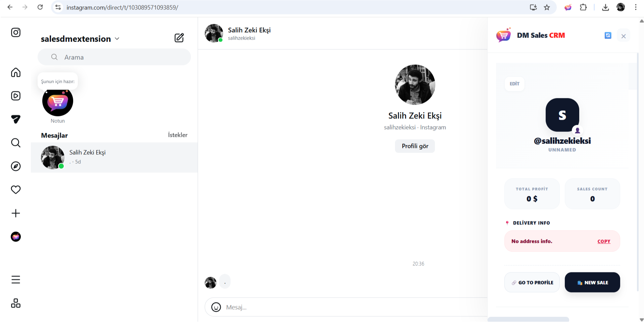Focus the Arama search field
The width and height of the screenshot is (644, 322).
pos(114,57)
